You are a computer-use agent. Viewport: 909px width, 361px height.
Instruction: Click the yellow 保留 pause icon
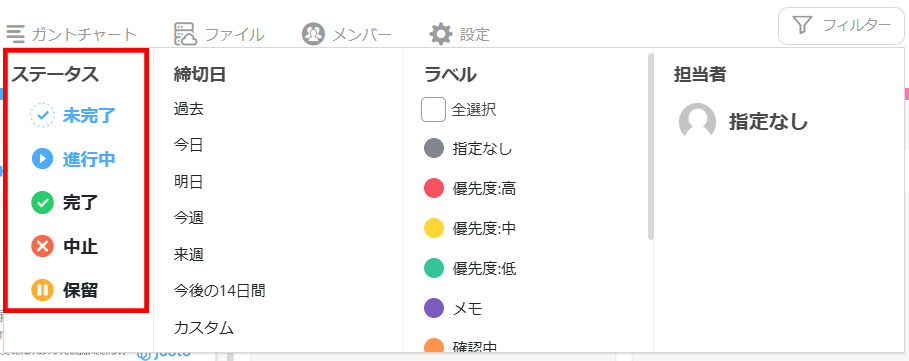42,290
